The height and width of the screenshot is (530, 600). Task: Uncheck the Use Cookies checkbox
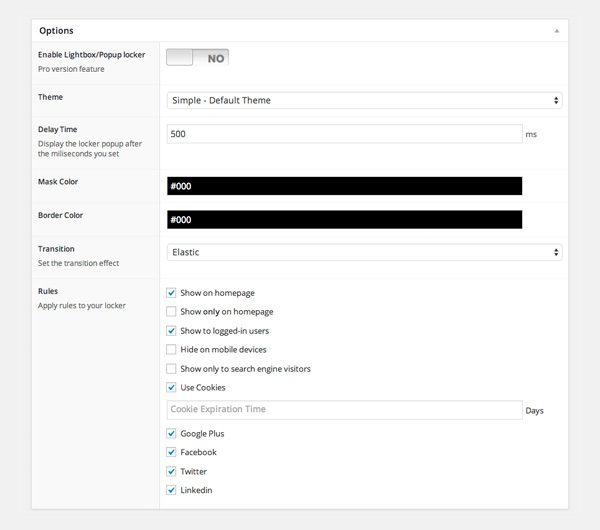click(172, 388)
